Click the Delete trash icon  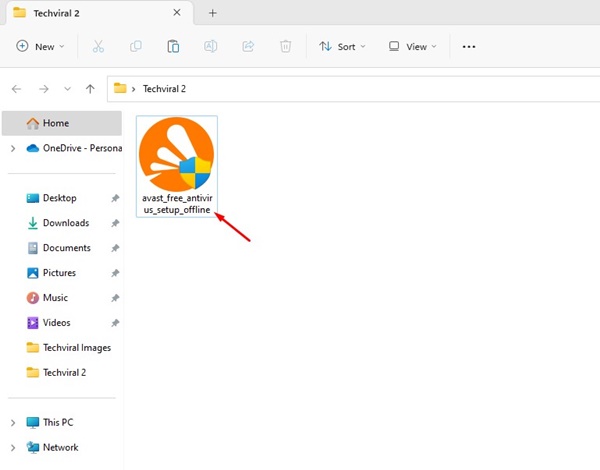click(285, 47)
